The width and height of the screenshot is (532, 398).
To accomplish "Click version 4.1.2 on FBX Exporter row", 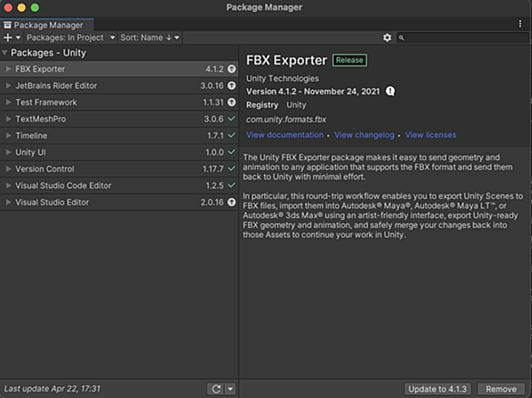I will 214,69.
